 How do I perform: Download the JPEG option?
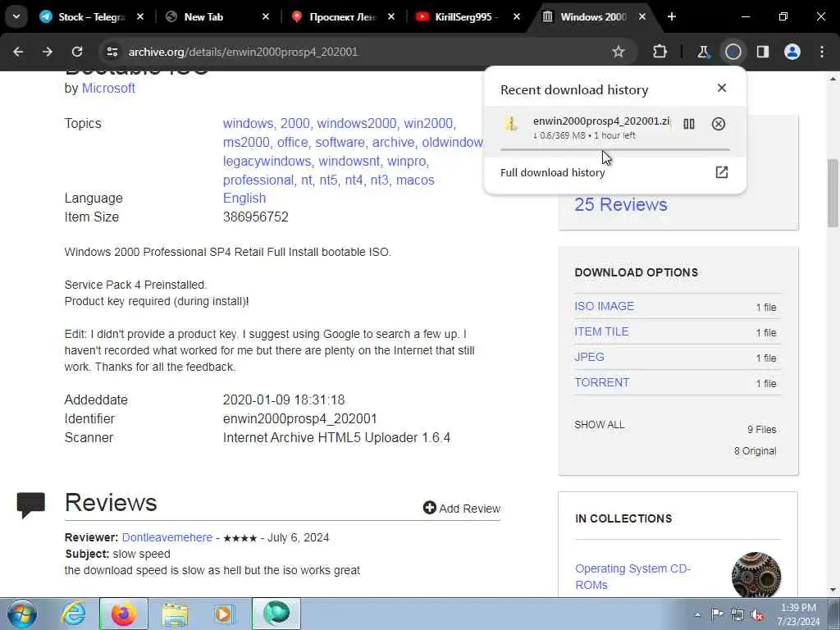[x=589, y=357]
